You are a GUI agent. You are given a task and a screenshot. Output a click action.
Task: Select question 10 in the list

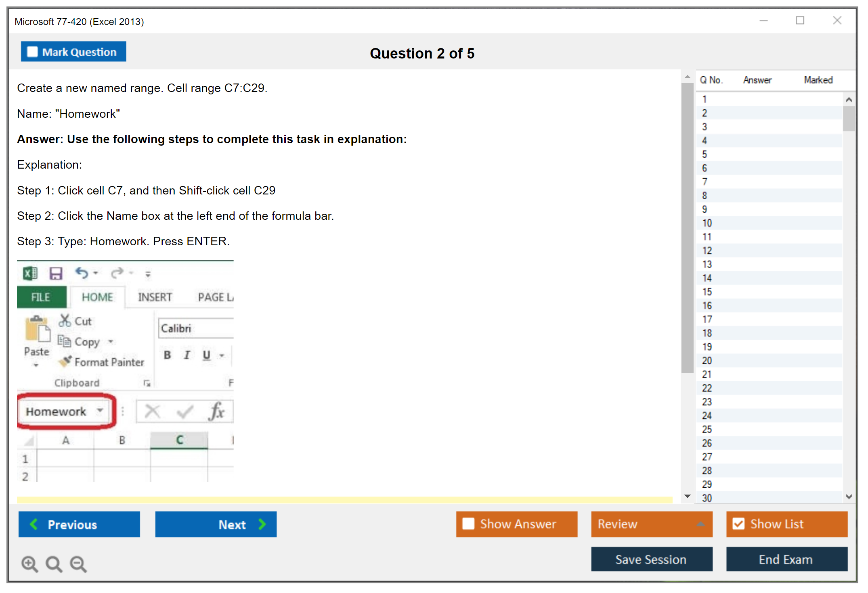pos(707,223)
